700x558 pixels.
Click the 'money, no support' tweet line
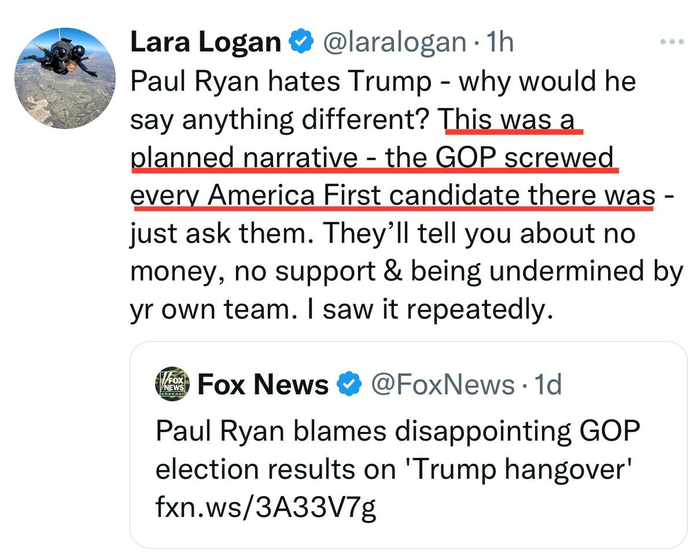(252, 272)
